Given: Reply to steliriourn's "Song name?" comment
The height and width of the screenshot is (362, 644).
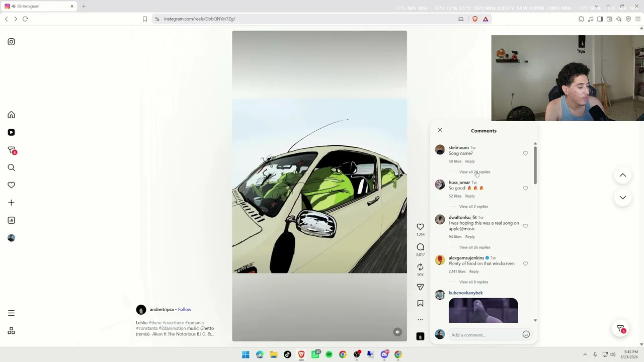Looking at the screenshot, I should [x=470, y=161].
